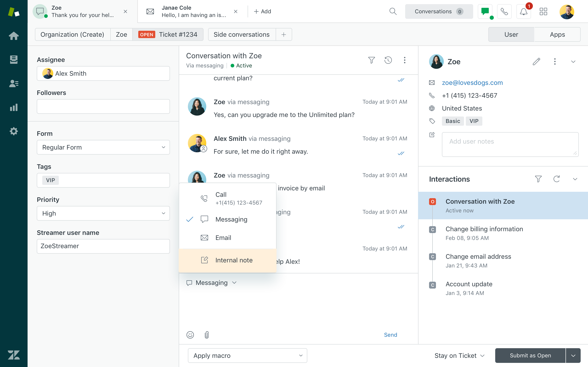Screen dimensions: 588x367
Task: Expand the Interactions panel collapse arrow
Action: [575, 179]
